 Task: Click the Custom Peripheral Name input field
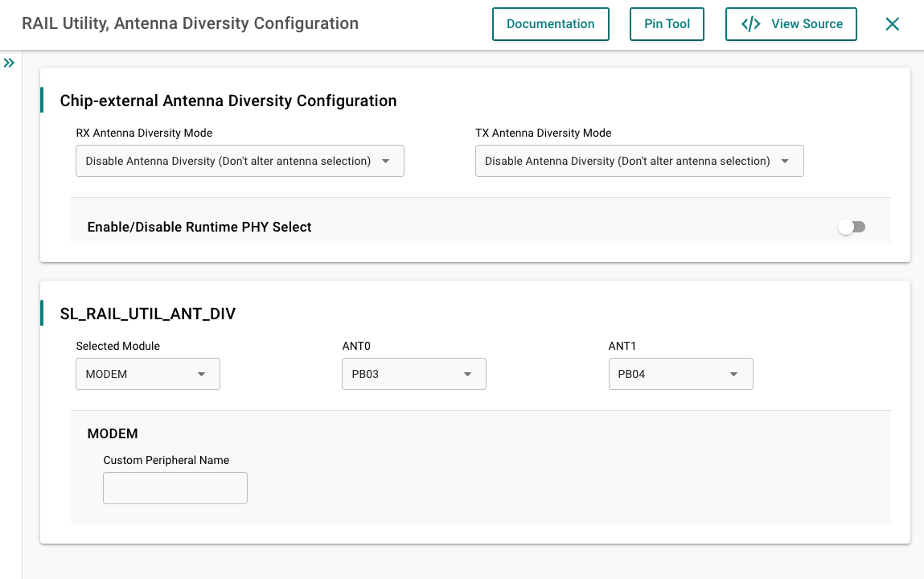(x=175, y=488)
